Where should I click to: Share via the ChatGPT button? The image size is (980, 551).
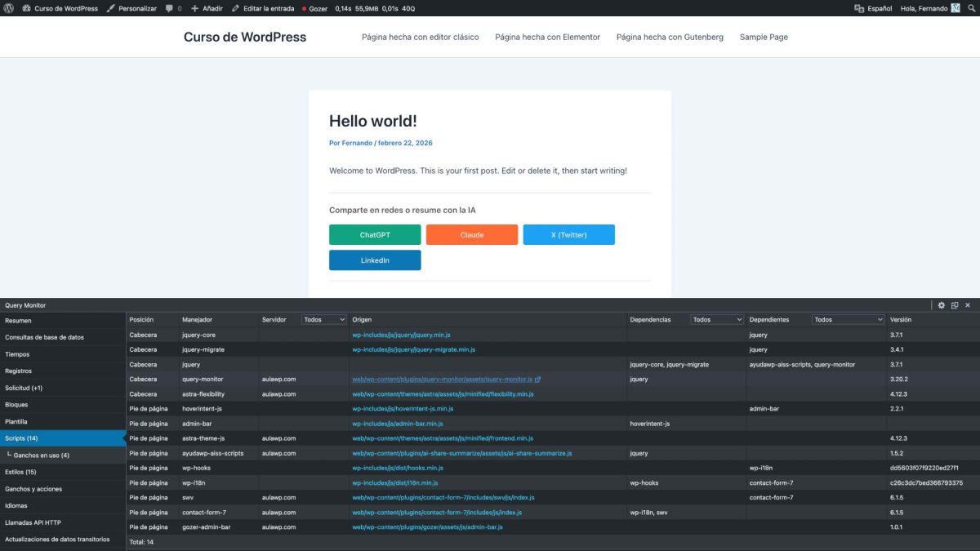point(375,235)
